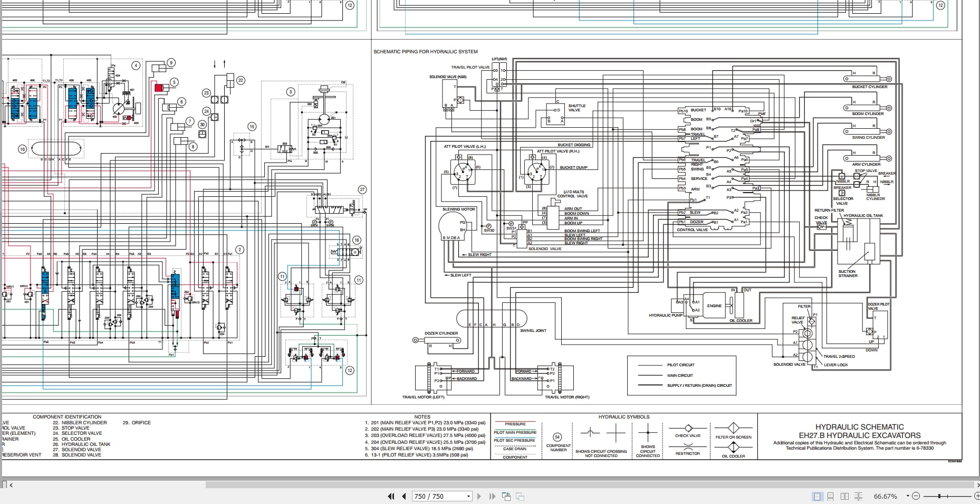Click the zoom out minus icon
Image resolution: width=980 pixels, height=504 pixels.
point(916,496)
